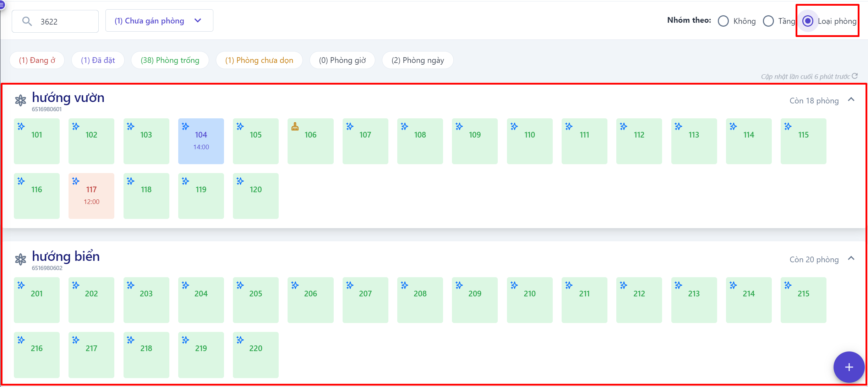Collapse the hướng biển room section
This screenshot has width=868, height=387.
pyautogui.click(x=851, y=259)
